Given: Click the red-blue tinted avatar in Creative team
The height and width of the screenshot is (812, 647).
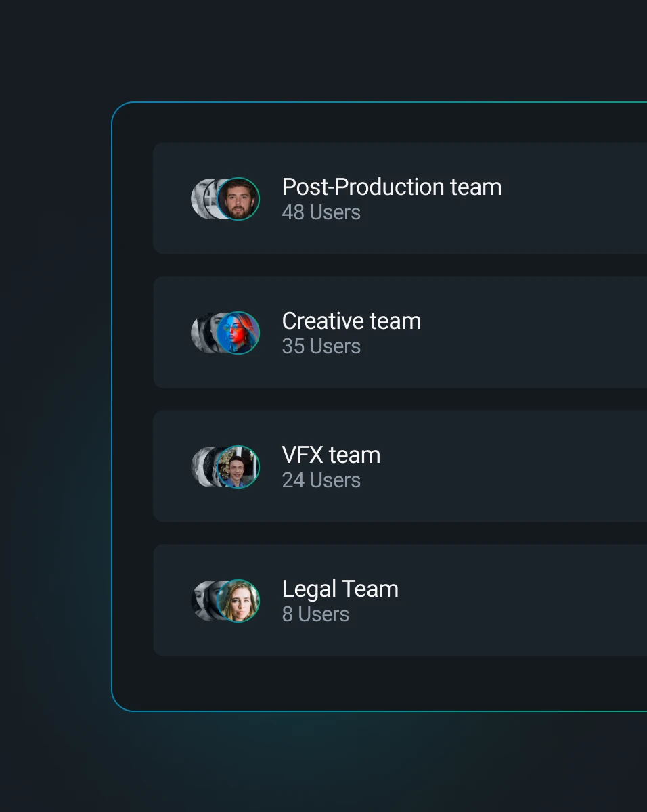Looking at the screenshot, I should [x=238, y=333].
